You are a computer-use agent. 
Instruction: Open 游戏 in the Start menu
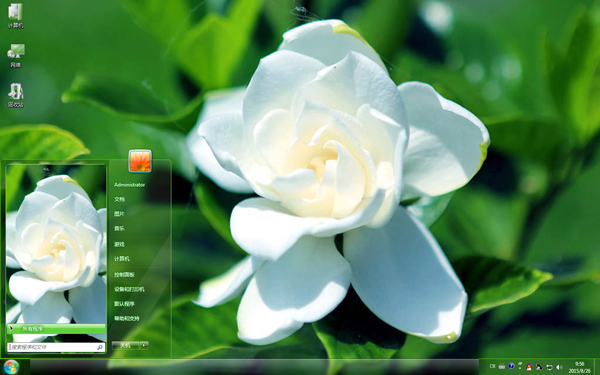119,244
